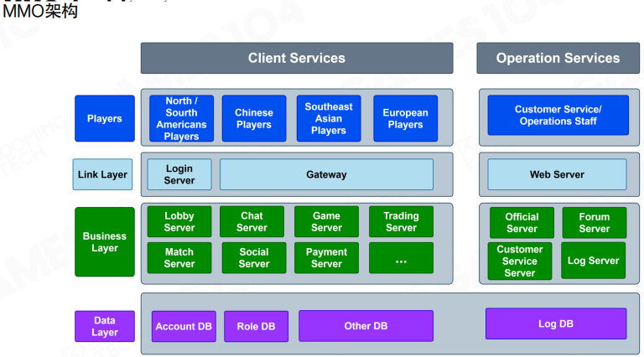644x357 pixels.
Task: Click the Client Services header block
Action: (x=296, y=59)
